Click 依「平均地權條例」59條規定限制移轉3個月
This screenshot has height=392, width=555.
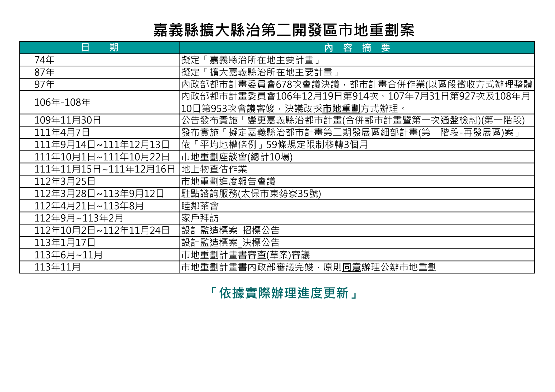pyautogui.click(x=275, y=145)
